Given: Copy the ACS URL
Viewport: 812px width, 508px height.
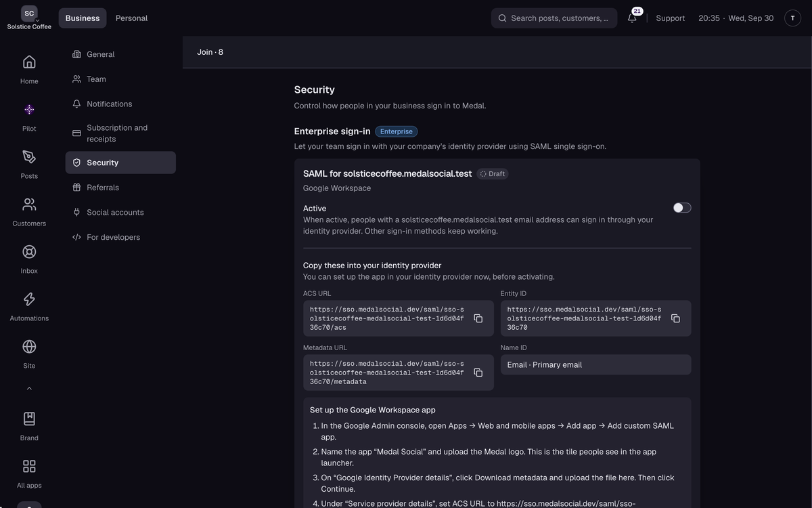Looking at the screenshot, I should (478, 318).
